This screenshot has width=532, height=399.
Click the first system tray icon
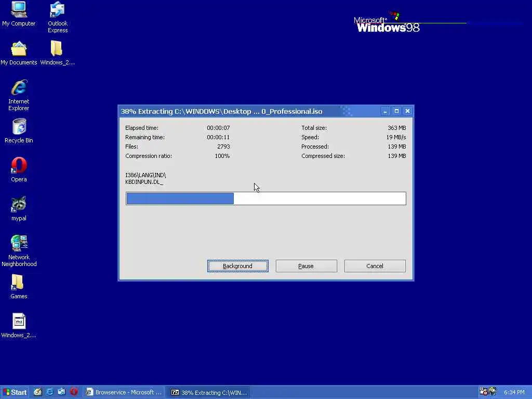coord(483,392)
